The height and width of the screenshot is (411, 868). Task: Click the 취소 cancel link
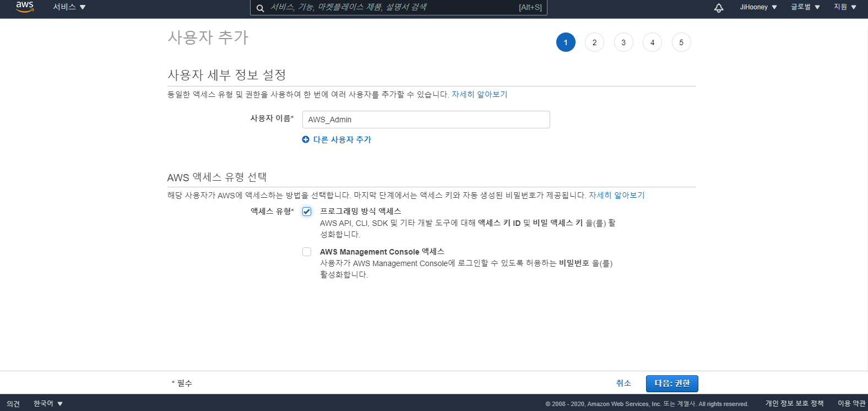(623, 383)
